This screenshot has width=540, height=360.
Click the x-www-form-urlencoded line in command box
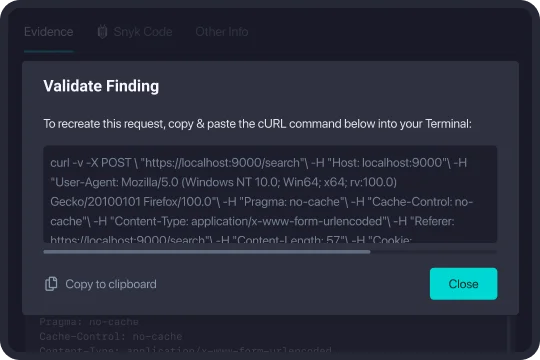coord(252,221)
